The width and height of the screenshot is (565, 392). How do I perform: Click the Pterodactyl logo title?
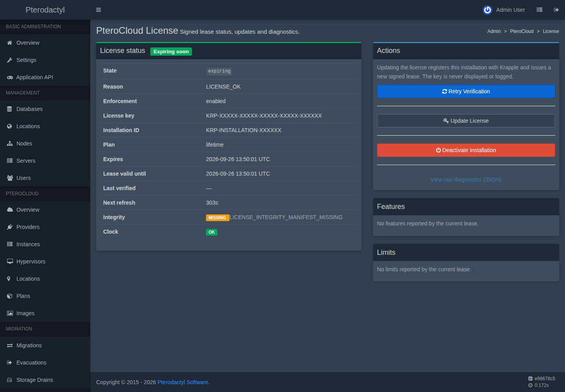click(x=45, y=10)
